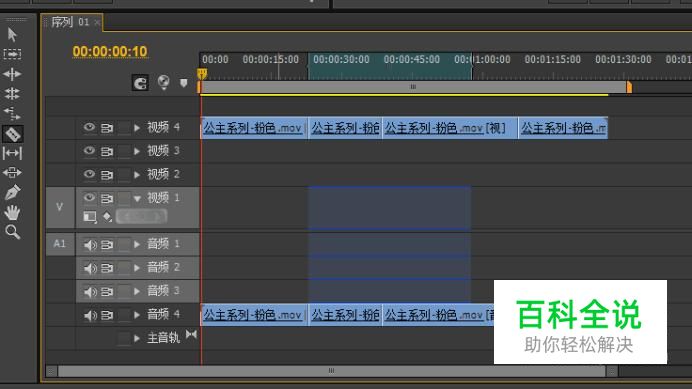Expand the 音频 3 track
The image size is (692, 389).
[x=137, y=291]
